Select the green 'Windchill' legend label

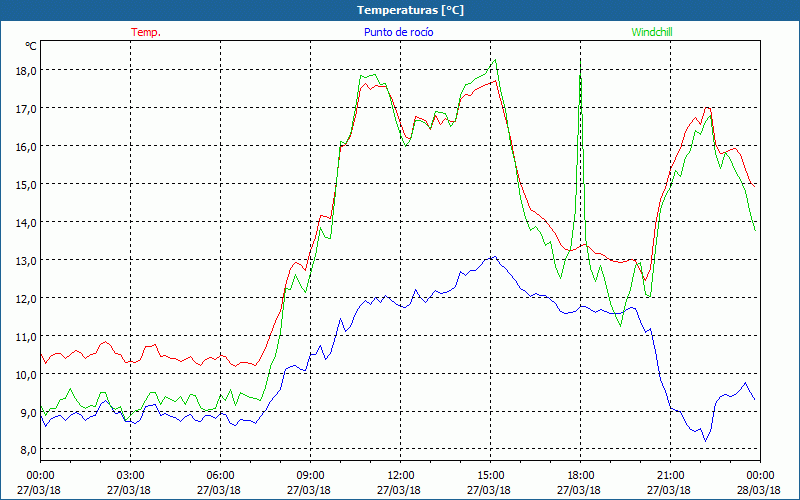coord(652,32)
